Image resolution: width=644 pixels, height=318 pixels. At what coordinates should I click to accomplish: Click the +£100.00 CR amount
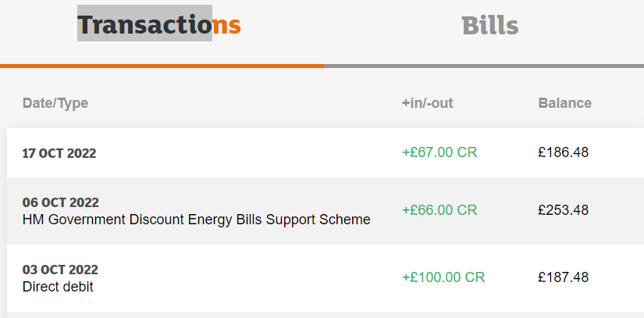click(443, 277)
